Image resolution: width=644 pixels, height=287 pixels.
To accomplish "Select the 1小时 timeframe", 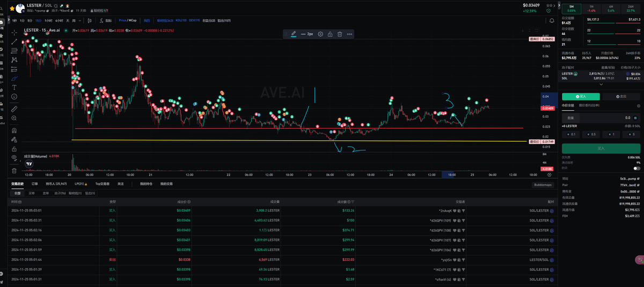I will (x=48, y=20).
